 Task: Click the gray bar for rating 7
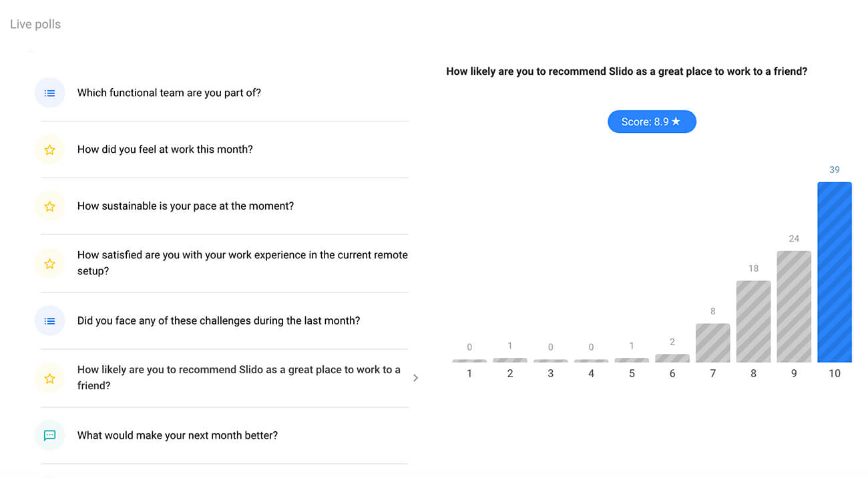coord(712,343)
